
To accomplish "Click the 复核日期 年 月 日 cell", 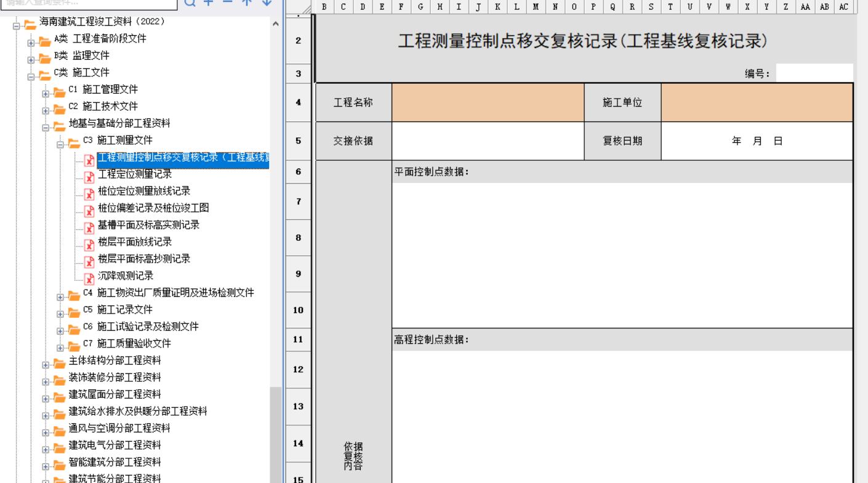I will [757, 141].
